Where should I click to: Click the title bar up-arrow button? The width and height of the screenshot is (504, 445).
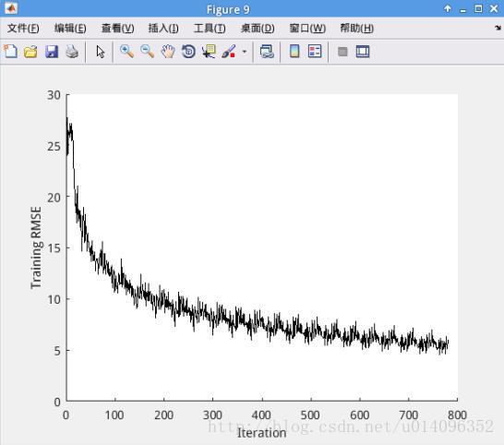pos(448,8)
